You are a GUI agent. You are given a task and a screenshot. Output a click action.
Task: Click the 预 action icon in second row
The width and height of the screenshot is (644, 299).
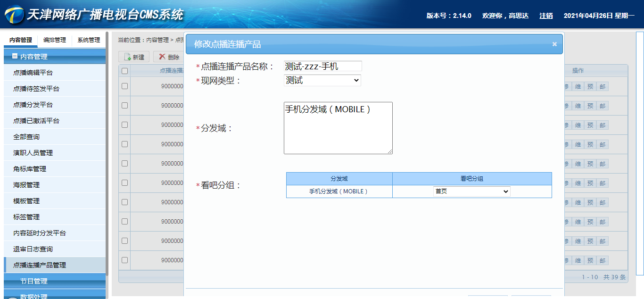point(590,106)
